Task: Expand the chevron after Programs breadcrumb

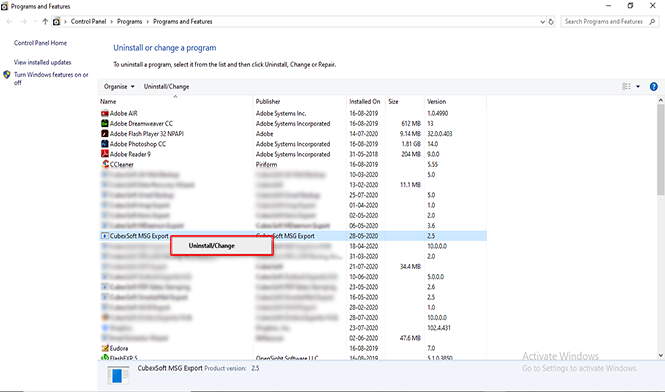Action: [x=148, y=22]
